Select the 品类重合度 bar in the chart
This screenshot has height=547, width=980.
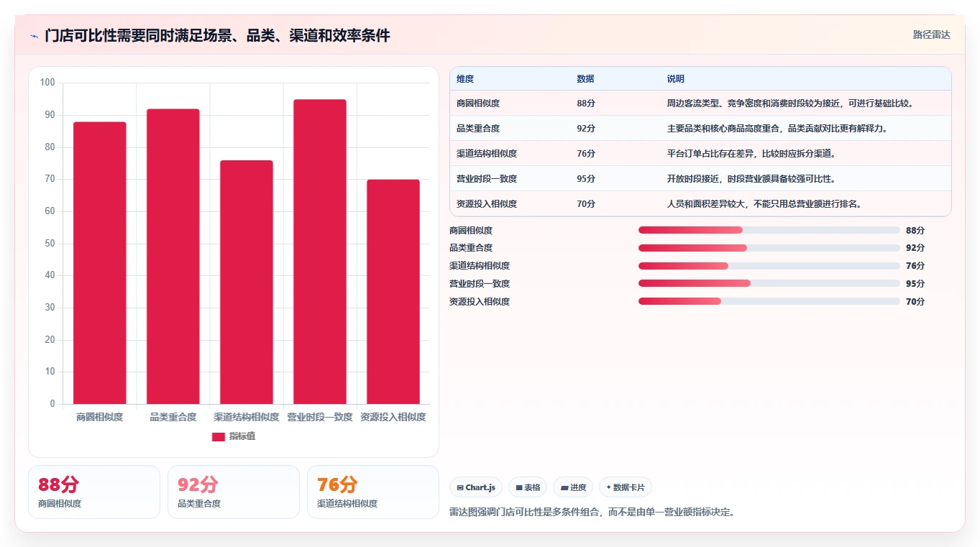[173, 257]
